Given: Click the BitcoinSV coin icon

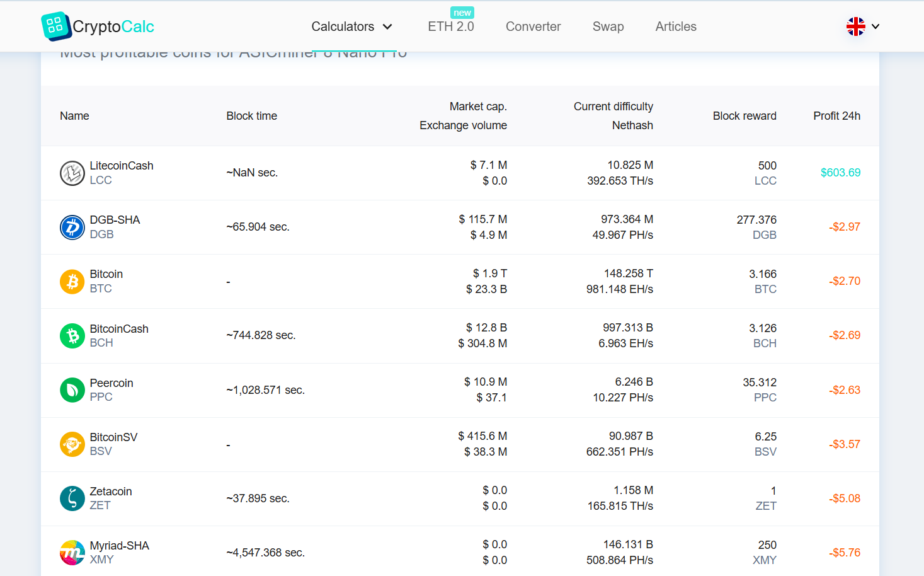Looking at the screenshot, I should click(x=72, y=444).
